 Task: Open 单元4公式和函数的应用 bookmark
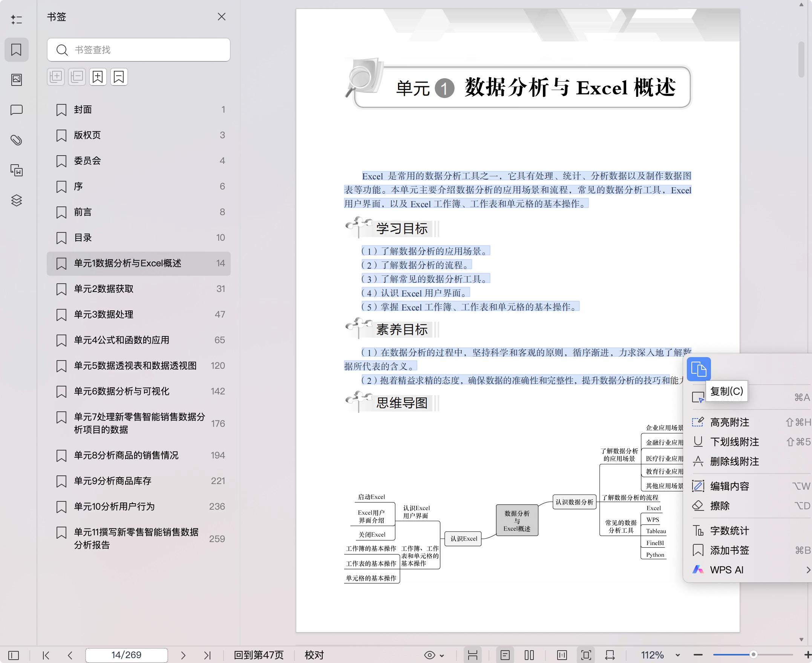click(x=139, y=340)
